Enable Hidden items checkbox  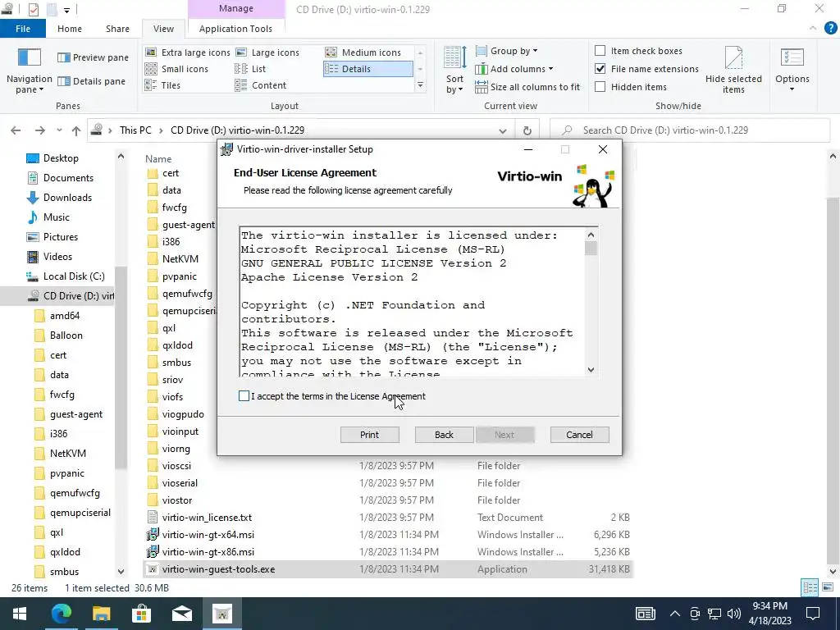coord(600,87)
